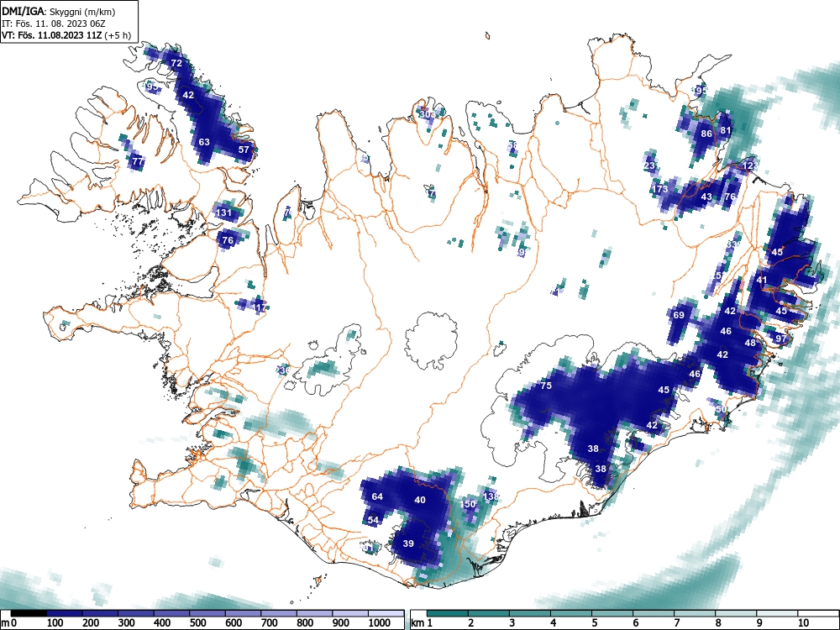The image size is (840, 630).
Task: Click visibility value '40' in the south
Action: 420,500
